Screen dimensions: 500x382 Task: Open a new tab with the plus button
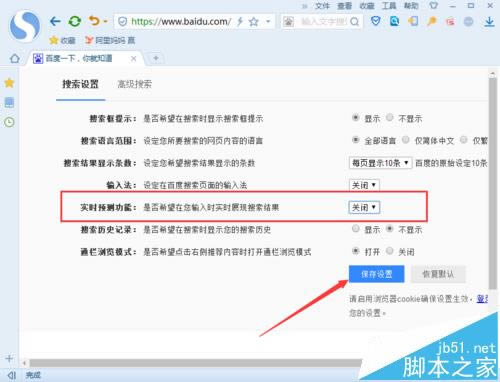pos(156,58)
